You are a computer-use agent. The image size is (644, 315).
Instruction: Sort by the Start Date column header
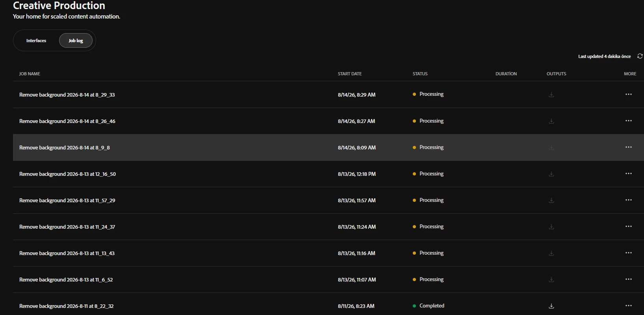(350, 74)
